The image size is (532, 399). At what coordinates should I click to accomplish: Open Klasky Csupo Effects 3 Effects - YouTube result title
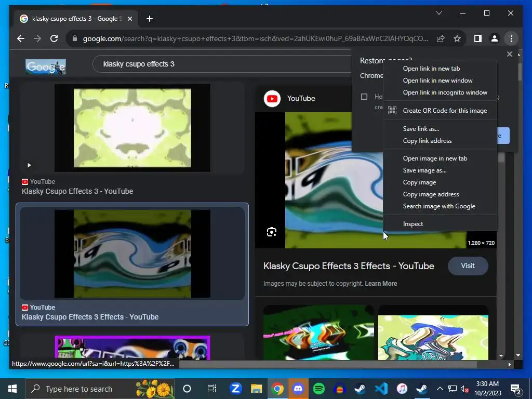tap(90, 317)
